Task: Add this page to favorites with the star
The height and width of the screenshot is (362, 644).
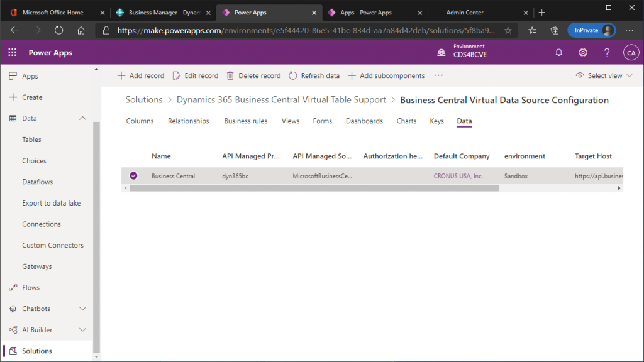Action: pos(508,30)
